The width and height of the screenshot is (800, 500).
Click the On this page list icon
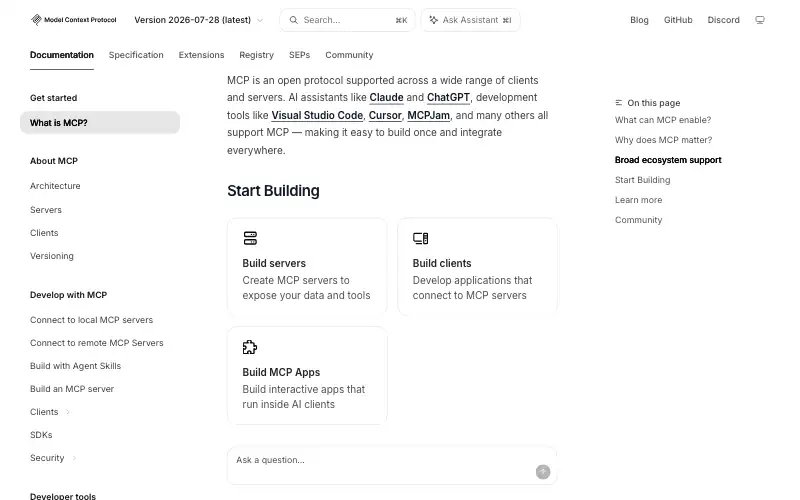(x=618, y=103)
